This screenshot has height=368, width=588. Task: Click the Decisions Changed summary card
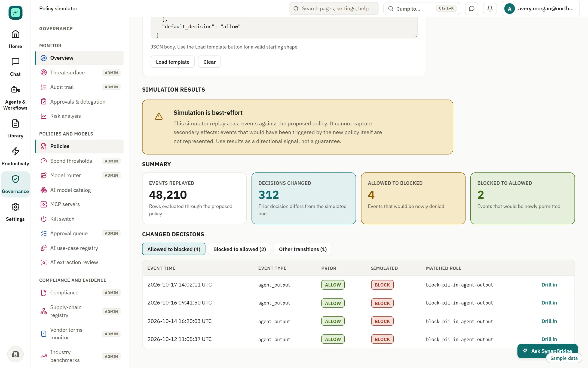304,198
